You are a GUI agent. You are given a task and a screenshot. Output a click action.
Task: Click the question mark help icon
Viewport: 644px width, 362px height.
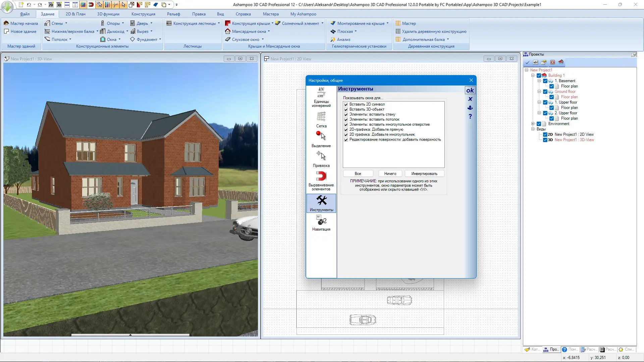470,116
